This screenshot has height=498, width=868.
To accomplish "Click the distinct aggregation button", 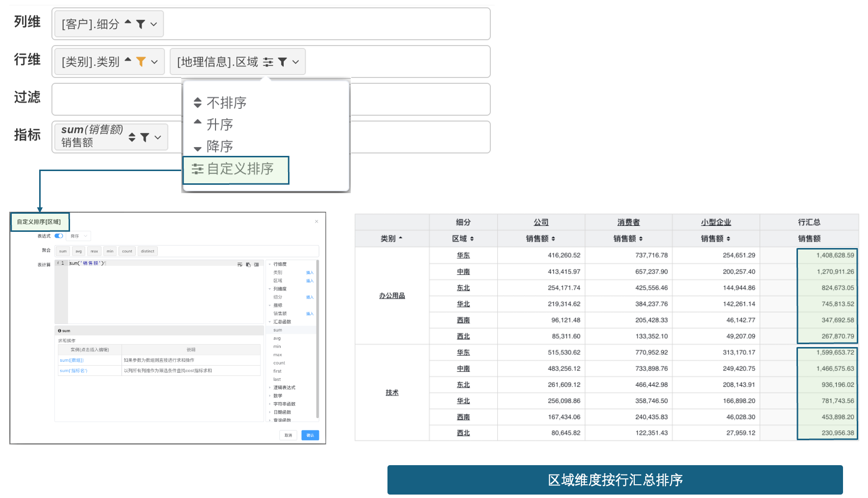I will 147,251.
